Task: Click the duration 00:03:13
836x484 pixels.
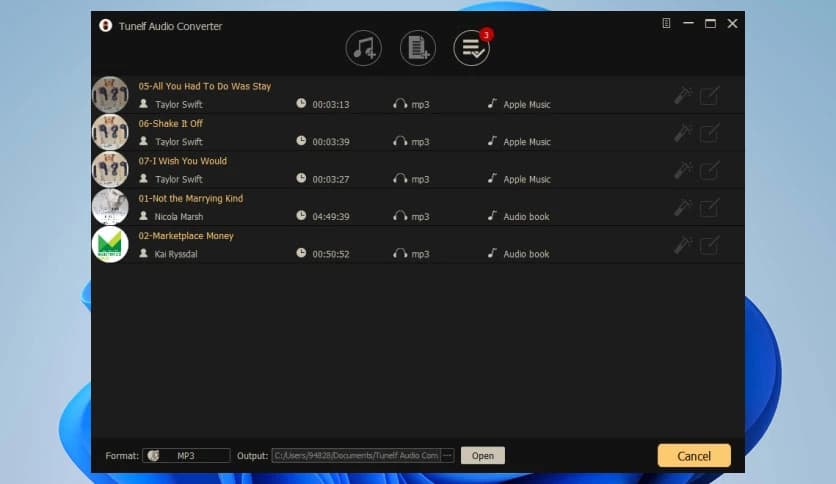Action: click(331, 105)
